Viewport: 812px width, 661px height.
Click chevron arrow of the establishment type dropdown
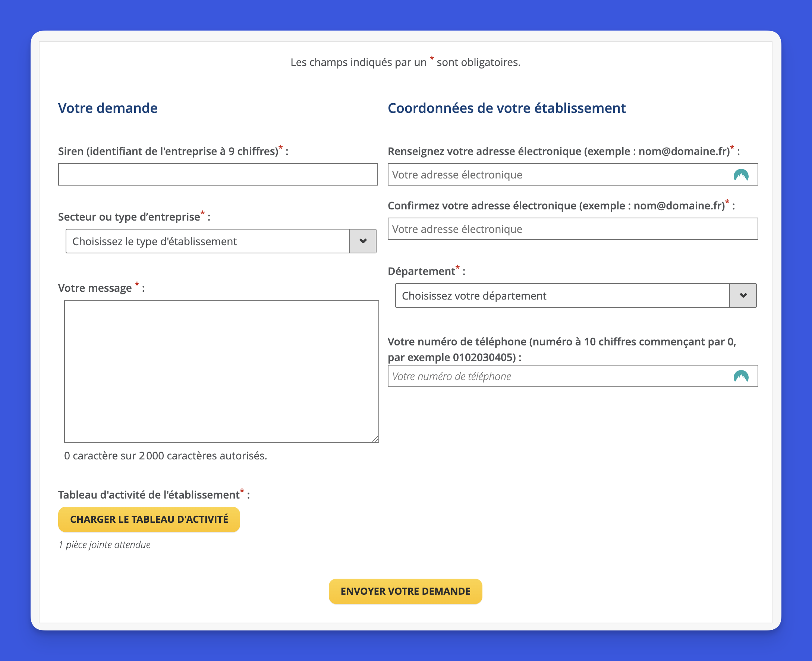(x=362, y=241)
